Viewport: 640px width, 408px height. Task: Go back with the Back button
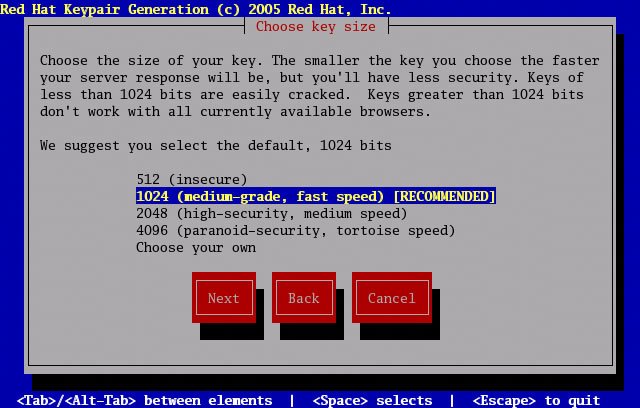304,298
